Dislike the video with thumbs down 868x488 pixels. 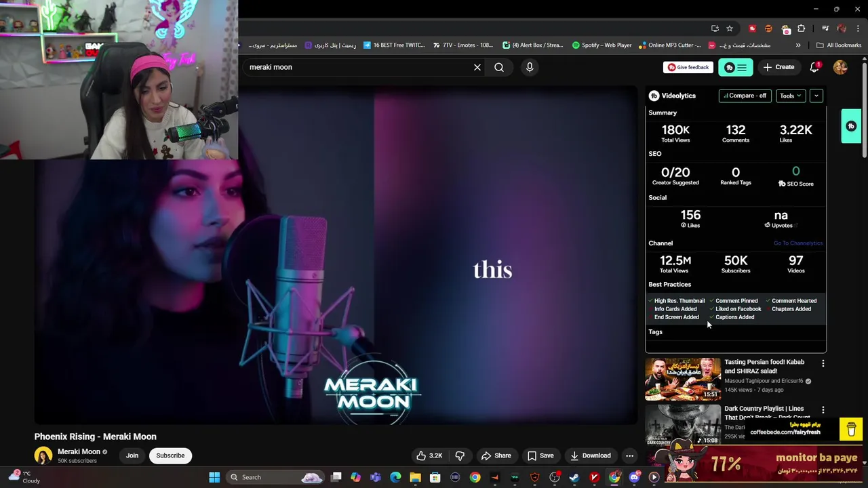[460, 455]
